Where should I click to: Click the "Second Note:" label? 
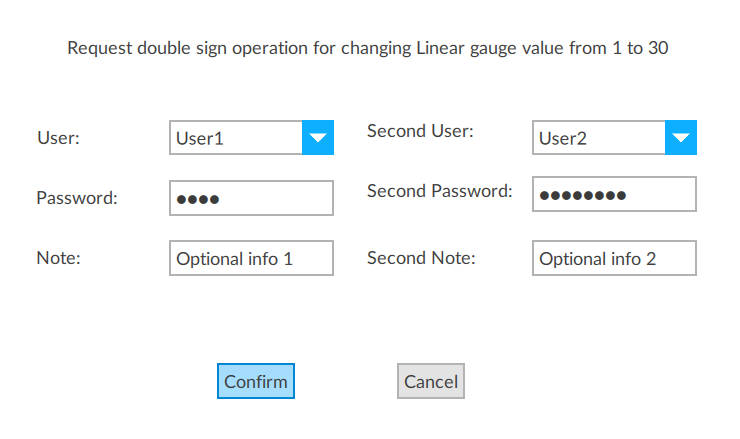[x=421, y=258]
